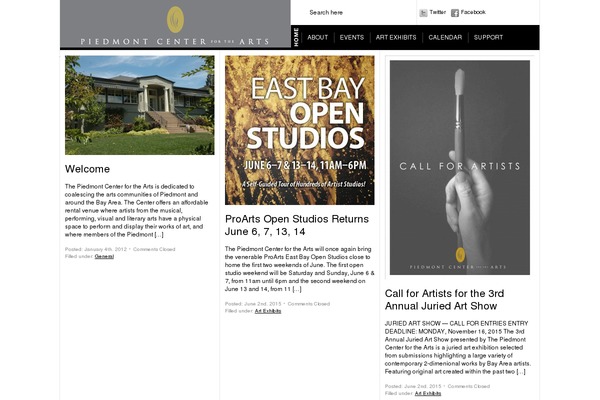The width and height of the screenshot is (600, 400).
Task: Open the East Bay Open Studios poster
Action: (300, 130)
